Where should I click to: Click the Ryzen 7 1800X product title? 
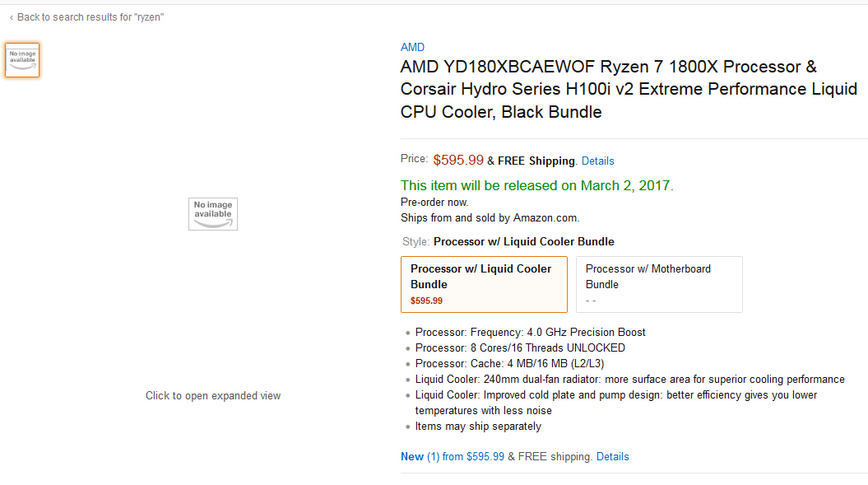tap(629, 89)
